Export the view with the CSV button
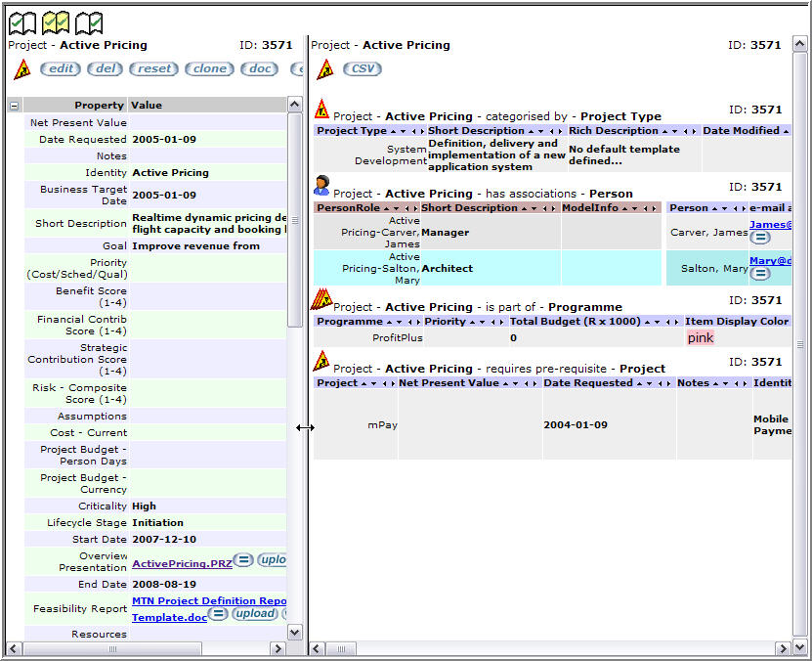812x661 pixels. point(362,68)
